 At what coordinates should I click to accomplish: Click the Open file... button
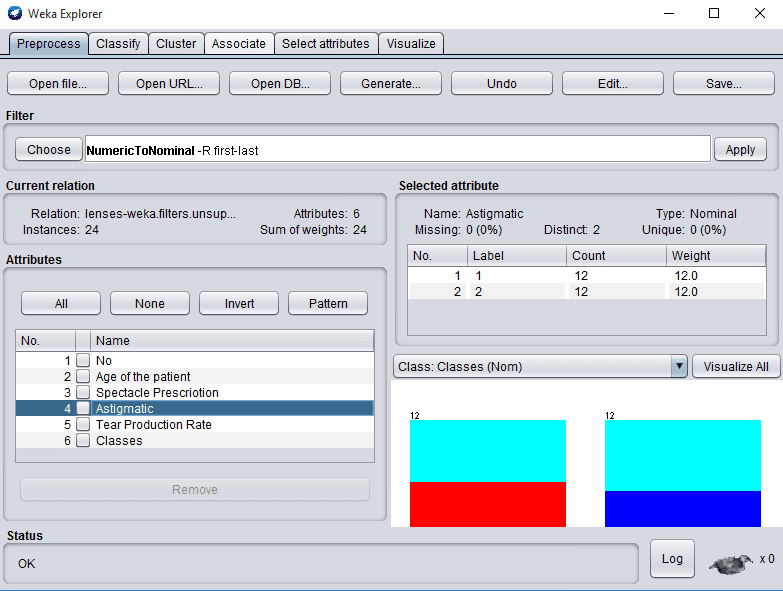pos(58,83)
